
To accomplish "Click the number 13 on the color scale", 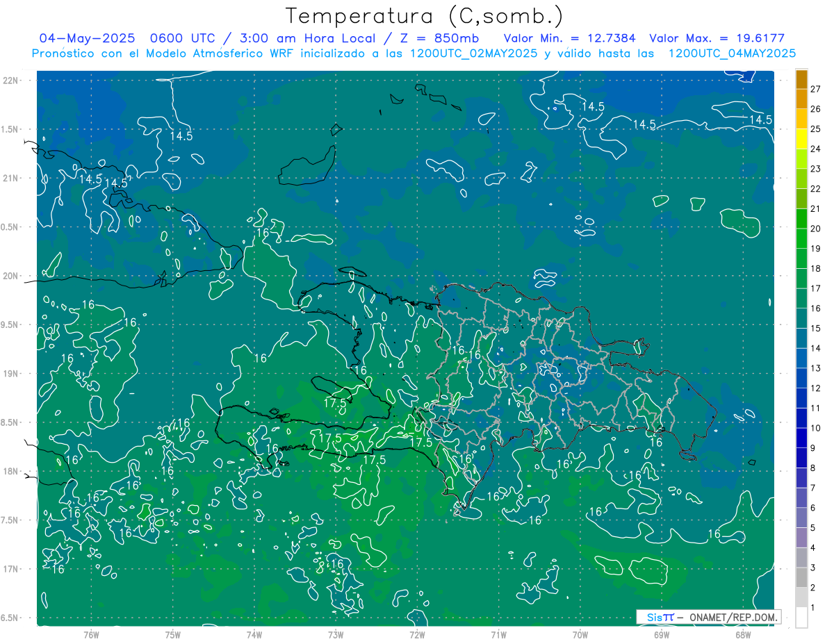I will [816, 368].
